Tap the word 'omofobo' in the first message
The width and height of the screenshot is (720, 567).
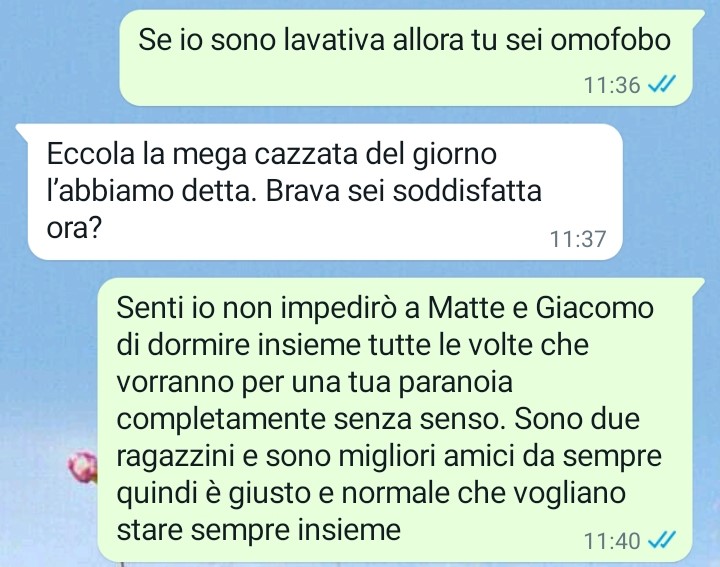[x=610, y=40]
